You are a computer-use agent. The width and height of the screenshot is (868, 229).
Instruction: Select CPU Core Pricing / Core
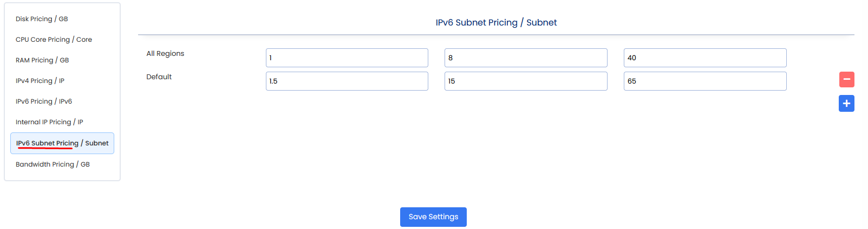(54, 40)
